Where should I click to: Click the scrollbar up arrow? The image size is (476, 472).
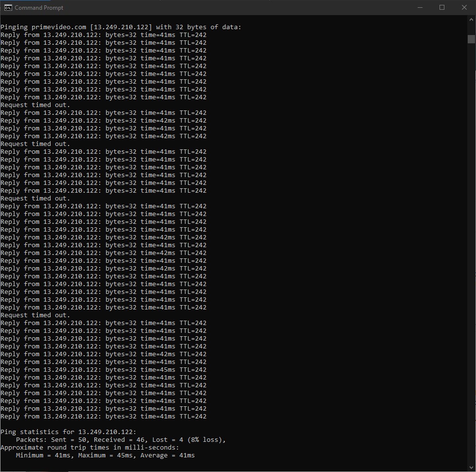471,19
